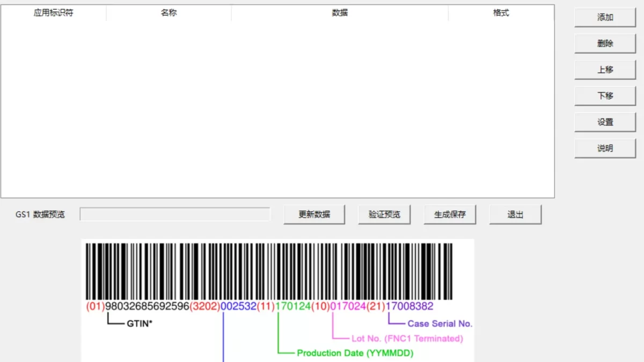Click the 验证预览 button
This screenshot has height=362, width=644.
point(384,215)
